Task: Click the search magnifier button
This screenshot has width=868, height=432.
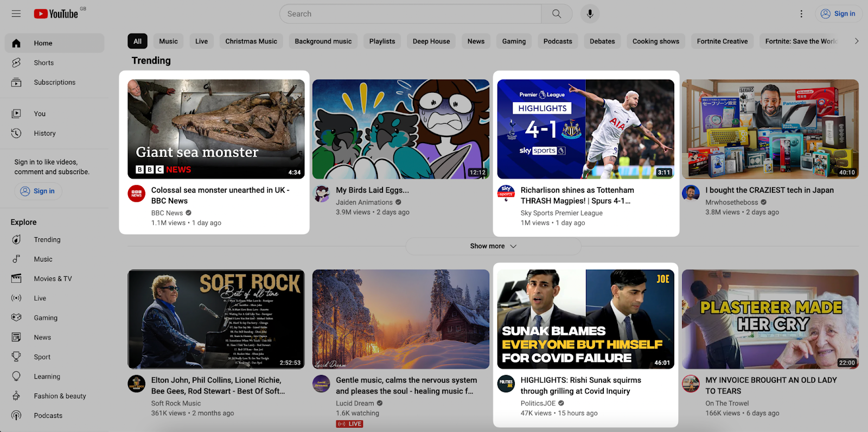Action: 557,14
